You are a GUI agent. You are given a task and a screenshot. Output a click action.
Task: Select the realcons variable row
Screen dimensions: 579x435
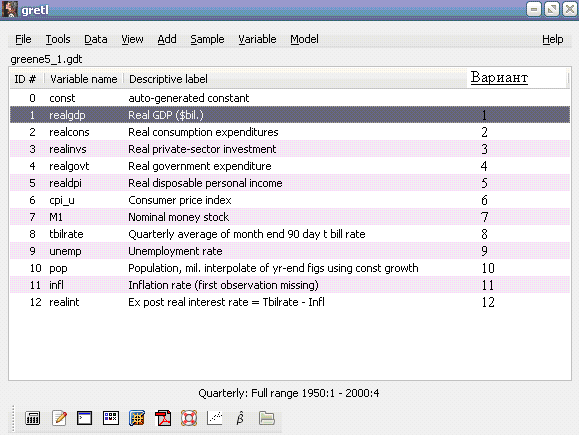[x=290, y=132]
